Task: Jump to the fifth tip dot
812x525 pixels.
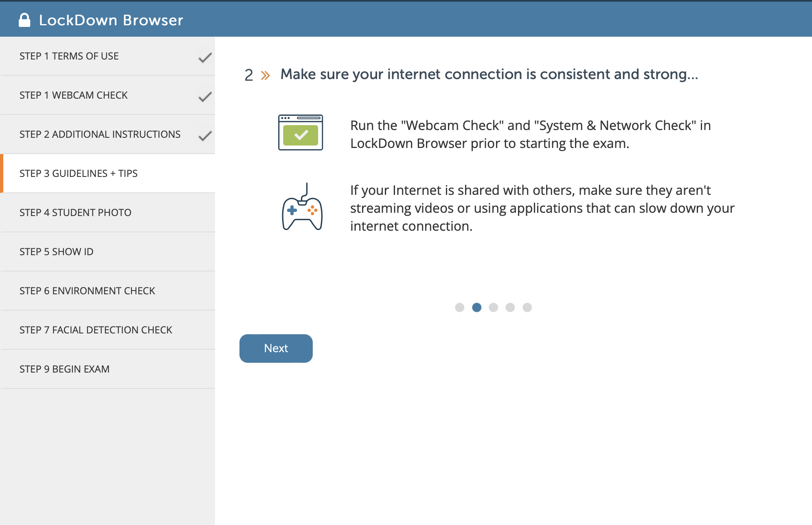Action: pyautogui.click(x=527, y=307)
